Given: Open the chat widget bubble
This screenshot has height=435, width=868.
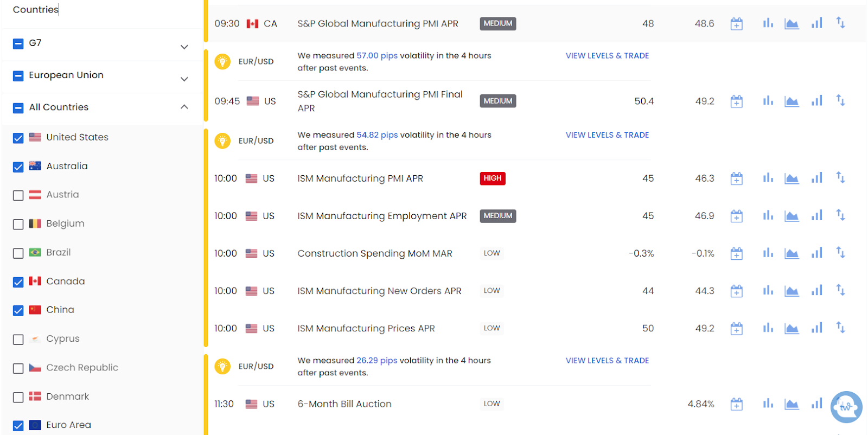Looking at the screenshot, I should (x=846, y=407).
